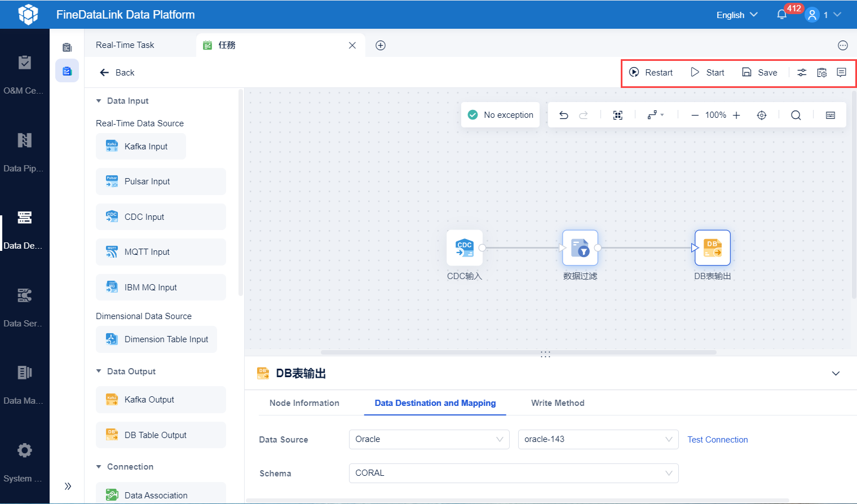The width and height of the screenshot is (857, 504).
Task: Collapse the Data Input section
Action: tap(99, 101)
